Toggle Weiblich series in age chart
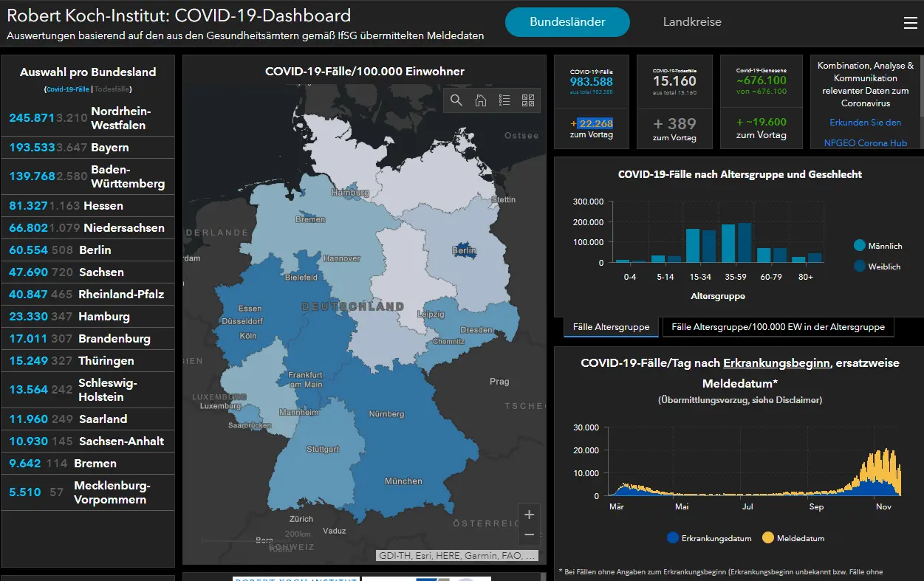Screen dimensions: 924x581 pos(877,267)
